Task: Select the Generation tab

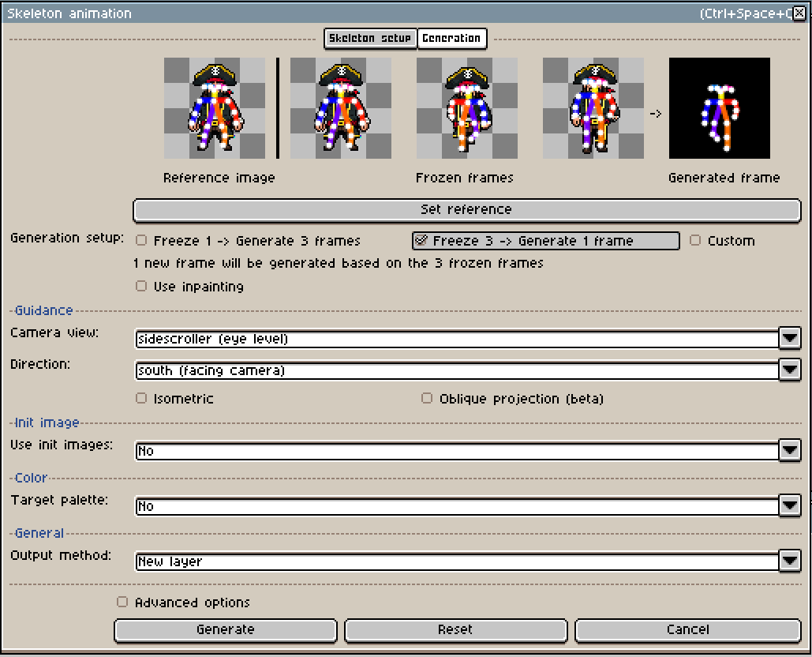Action: (452, 39)
